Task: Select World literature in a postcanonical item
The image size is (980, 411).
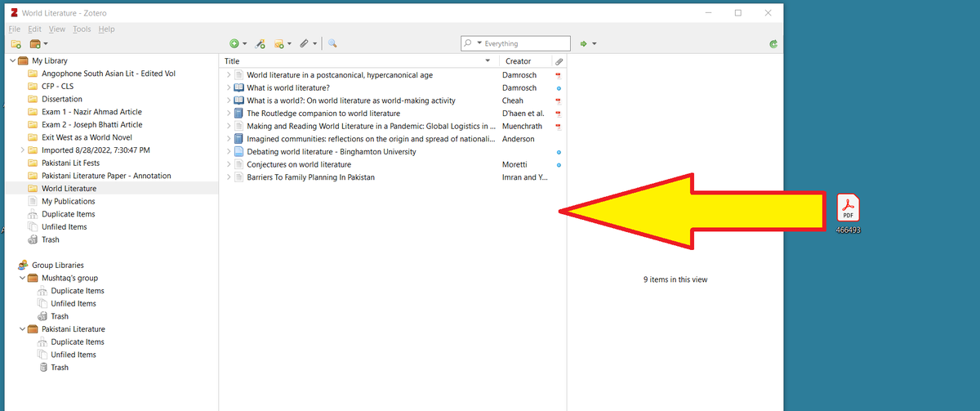Action: (340, 75)
